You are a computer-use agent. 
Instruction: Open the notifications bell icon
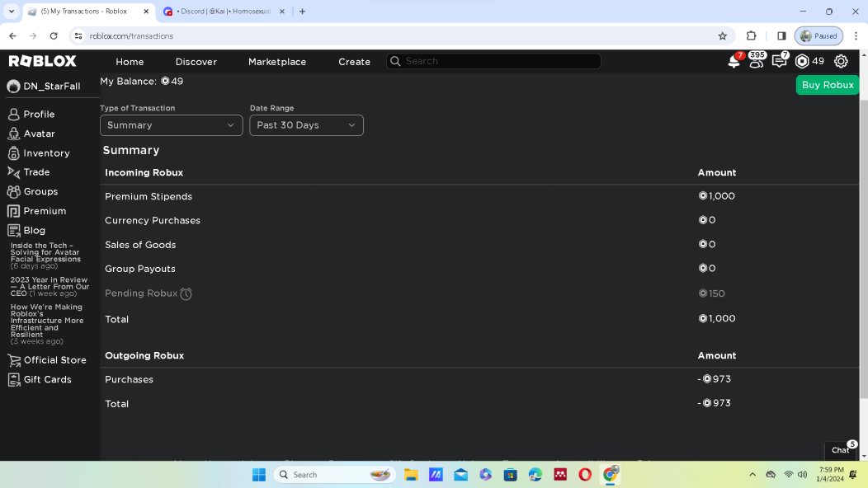[734, 62]
